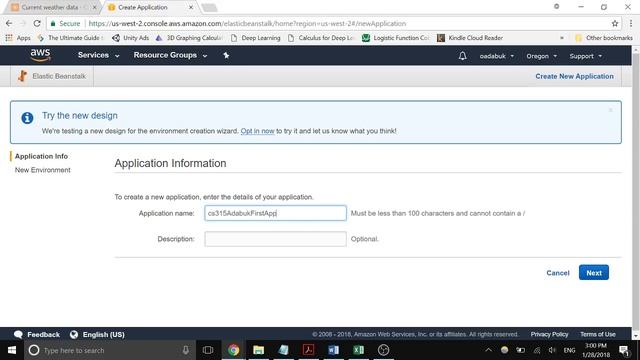640x360 pixels.
Task: Click the browser address bar URL
Action: 247,24
